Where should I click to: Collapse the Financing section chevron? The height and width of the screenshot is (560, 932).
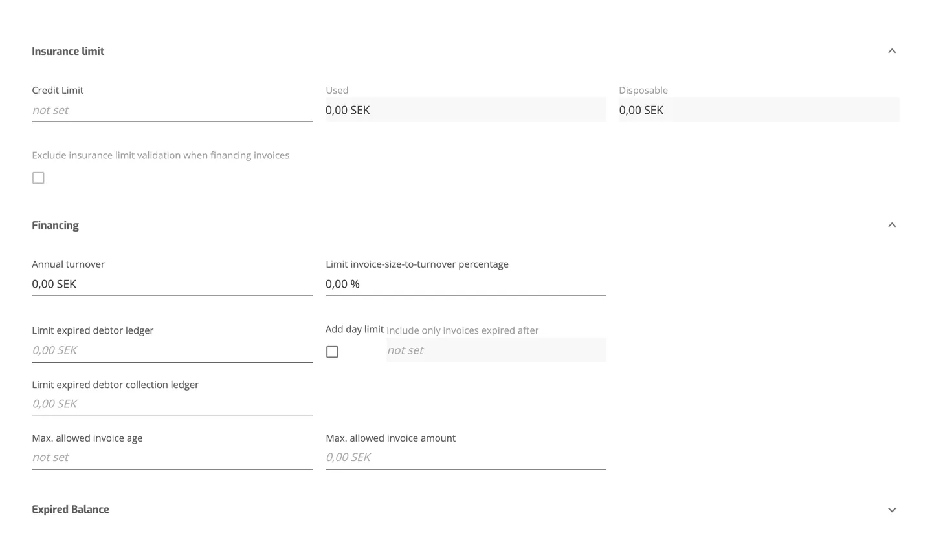click(x=892, y=225)
